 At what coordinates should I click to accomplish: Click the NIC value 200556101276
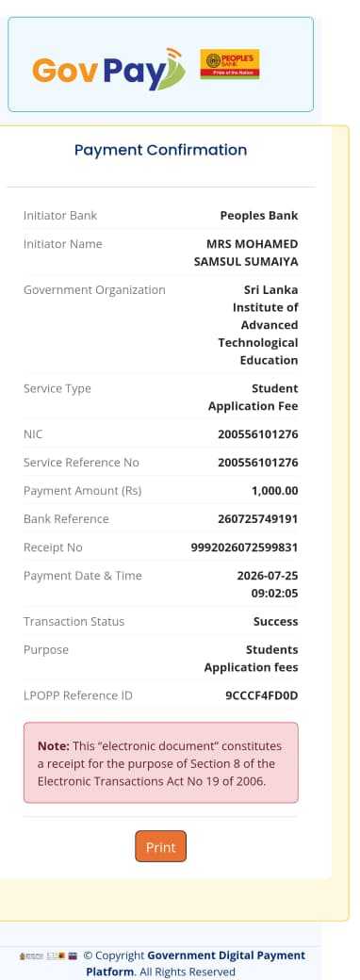point(257,433)
